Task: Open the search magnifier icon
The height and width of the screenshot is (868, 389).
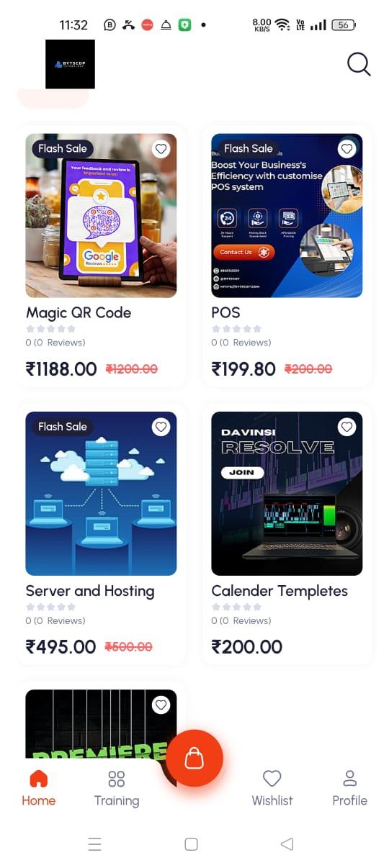Action: [x=359, y=64]
